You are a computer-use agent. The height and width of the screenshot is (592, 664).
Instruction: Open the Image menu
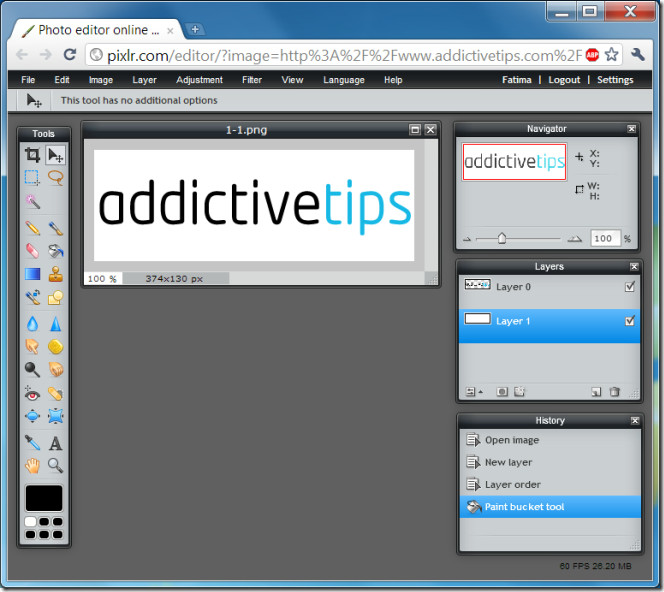101,80
